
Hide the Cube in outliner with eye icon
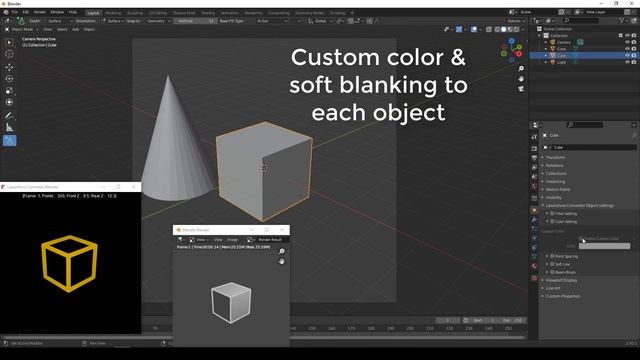click(x=627, y=56)
